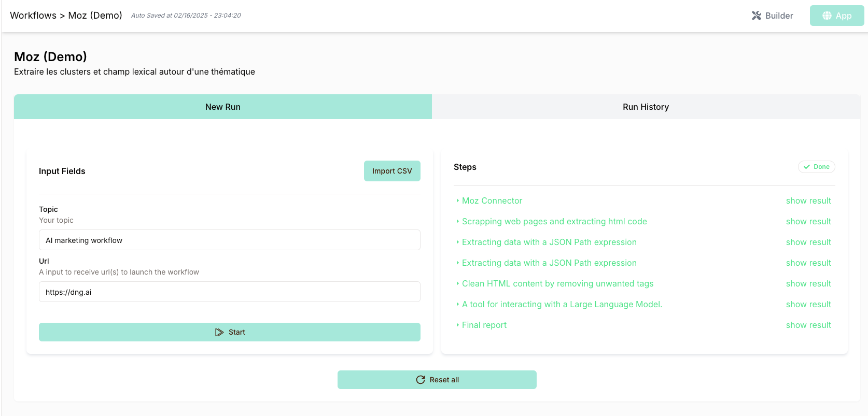This screenshot has height=416, width=868.
Task: Show result for Moz Connector
Action: [808, 200]
